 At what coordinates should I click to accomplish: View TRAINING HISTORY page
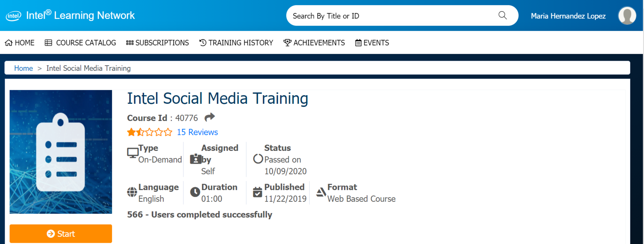click(x=236, y=43)
